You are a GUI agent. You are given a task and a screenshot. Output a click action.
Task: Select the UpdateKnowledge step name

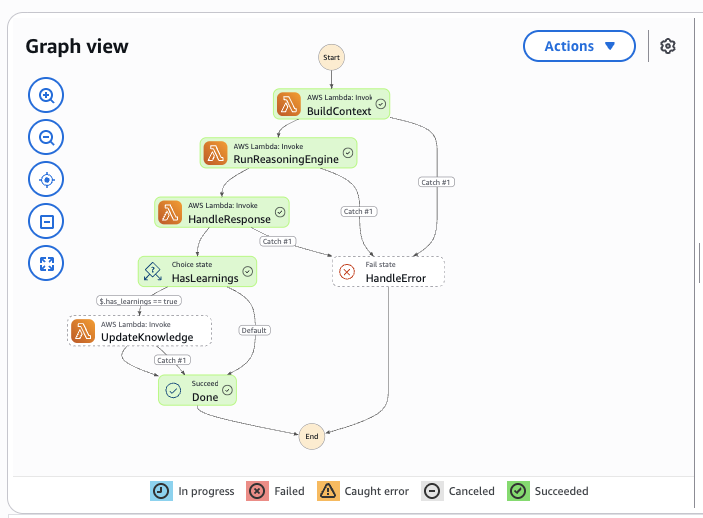click(147, 337)
